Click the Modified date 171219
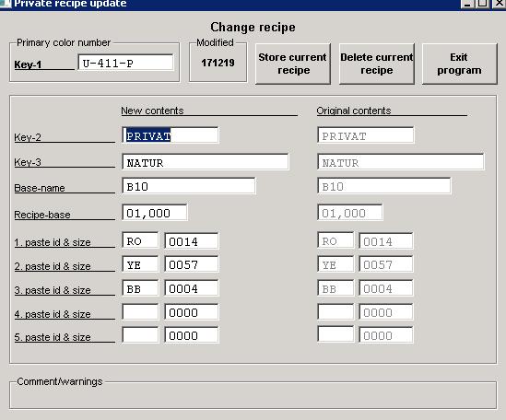506x420 pixels. tap(218, 63)
